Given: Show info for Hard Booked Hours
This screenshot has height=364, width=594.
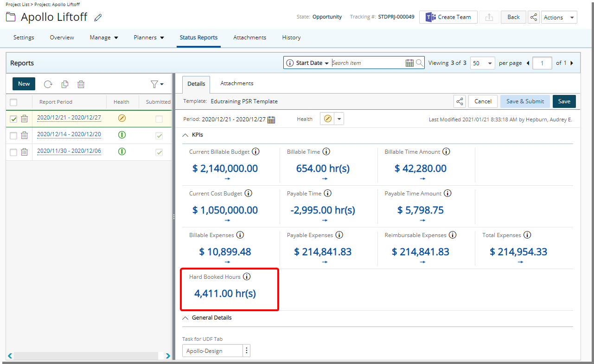Looking at the screenshot, I should click(x=247, y=276).
